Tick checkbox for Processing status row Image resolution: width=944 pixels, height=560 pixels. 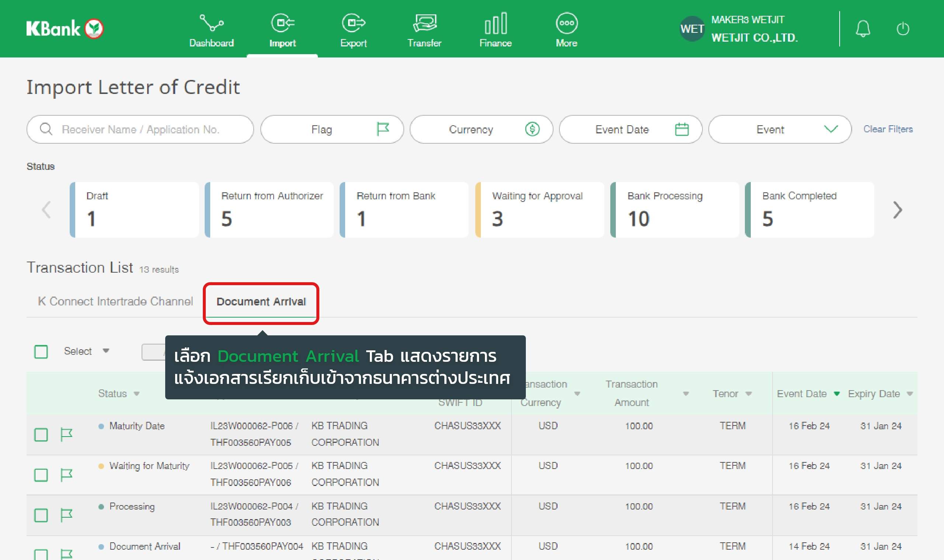point(41,515)
